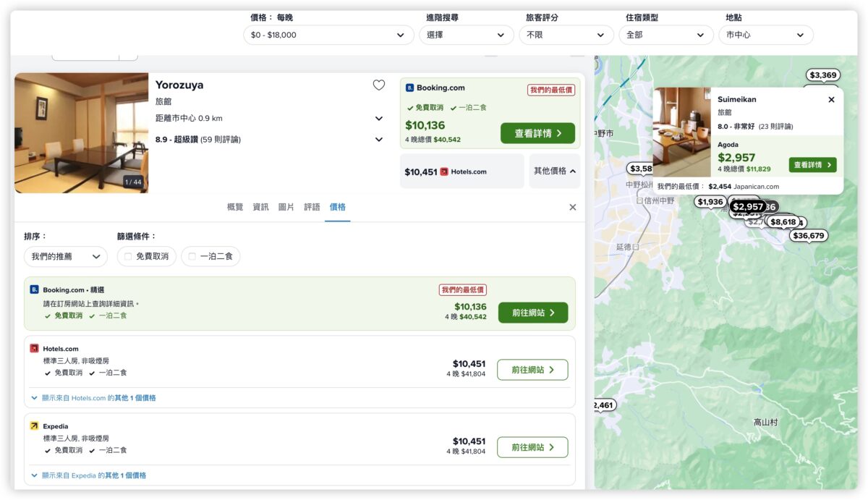Switch to the 資訊 tab

click(x=260, y=207)
